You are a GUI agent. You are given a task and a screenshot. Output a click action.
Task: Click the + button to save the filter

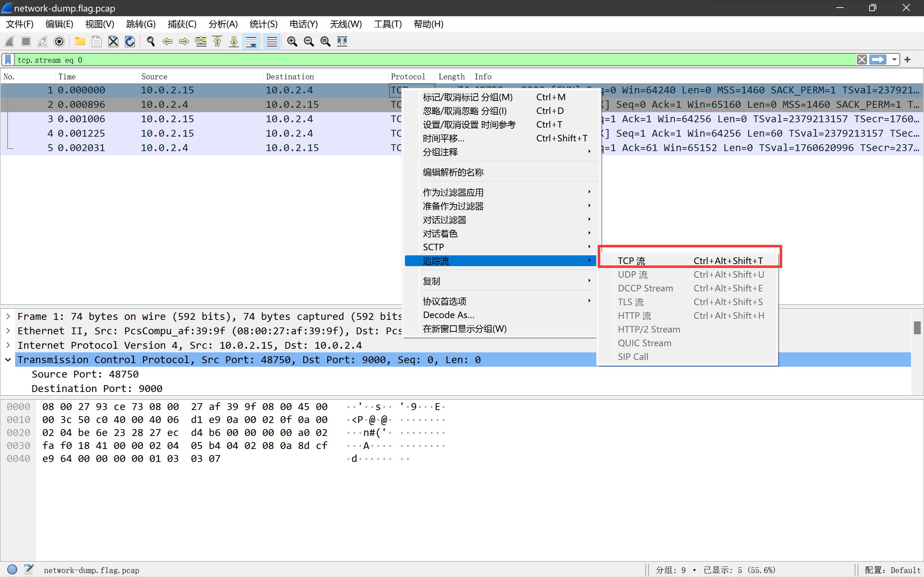(908, 60)
